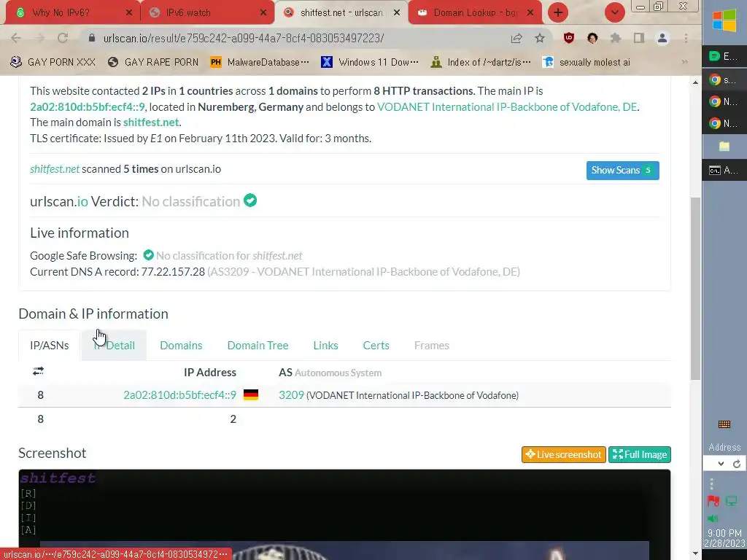Toggle the Chrome side panel

point(639,38)
